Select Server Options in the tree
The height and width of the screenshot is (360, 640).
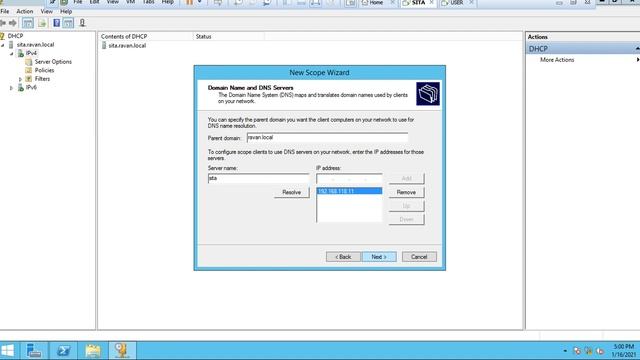pos(53,62)
